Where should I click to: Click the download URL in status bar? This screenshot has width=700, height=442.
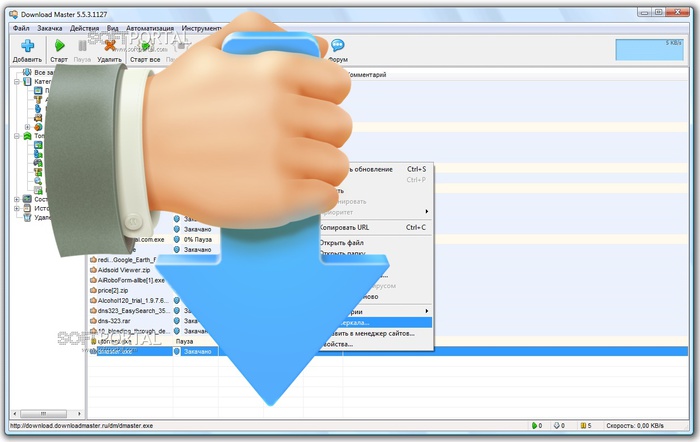click(81, 426)
